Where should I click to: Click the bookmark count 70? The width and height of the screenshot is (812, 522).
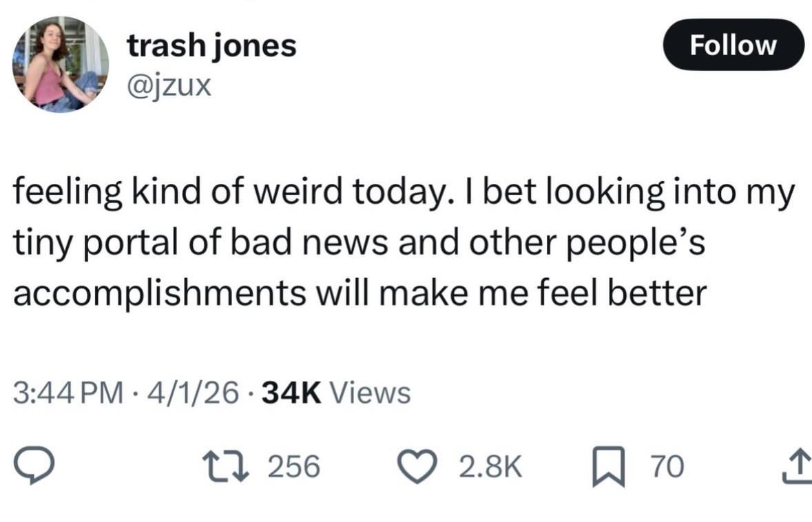pos(667,468)
